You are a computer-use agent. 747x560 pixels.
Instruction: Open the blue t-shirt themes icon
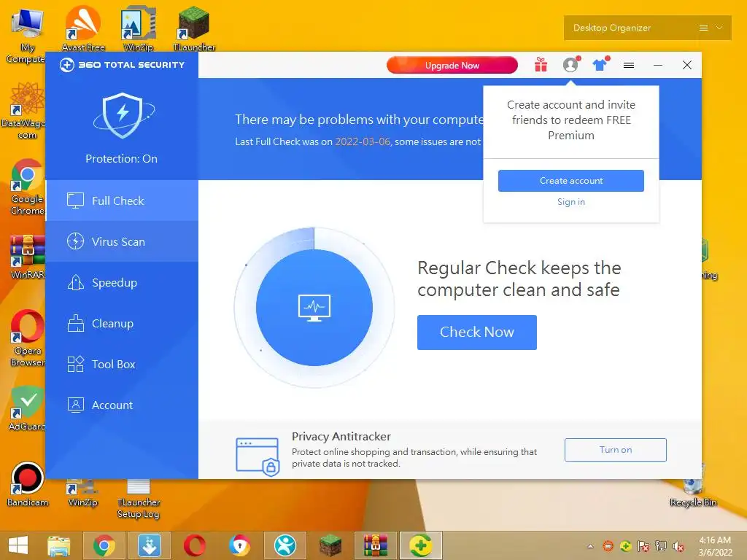(600, 65)
